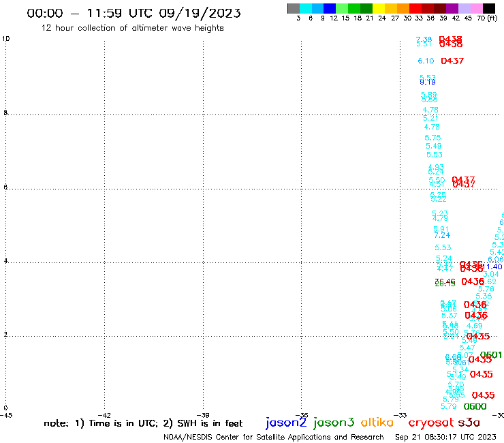Click the -33 longitude axis label

[x=400, y=415]
